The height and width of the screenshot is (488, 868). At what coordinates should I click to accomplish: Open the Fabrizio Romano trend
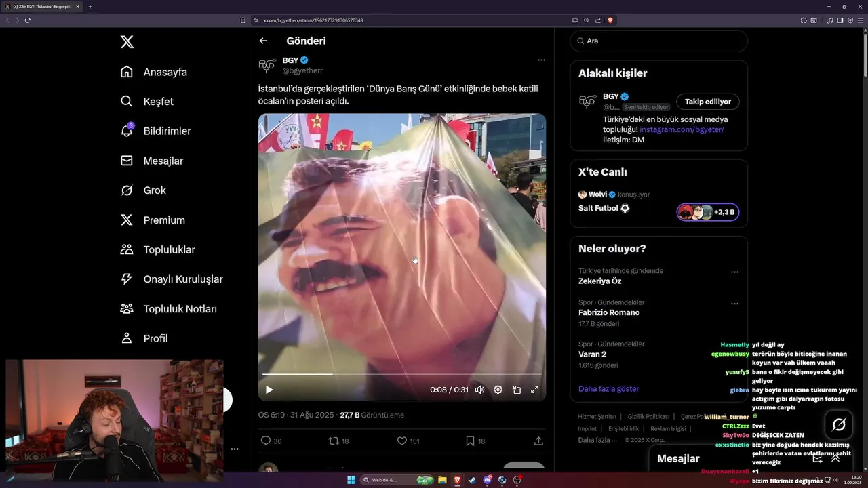point(609,312)
